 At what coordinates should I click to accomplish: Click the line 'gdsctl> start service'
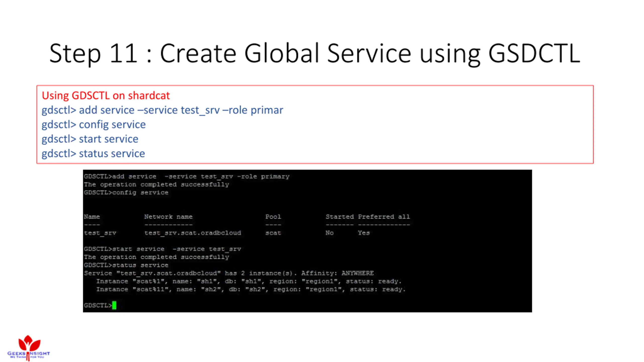90,139
